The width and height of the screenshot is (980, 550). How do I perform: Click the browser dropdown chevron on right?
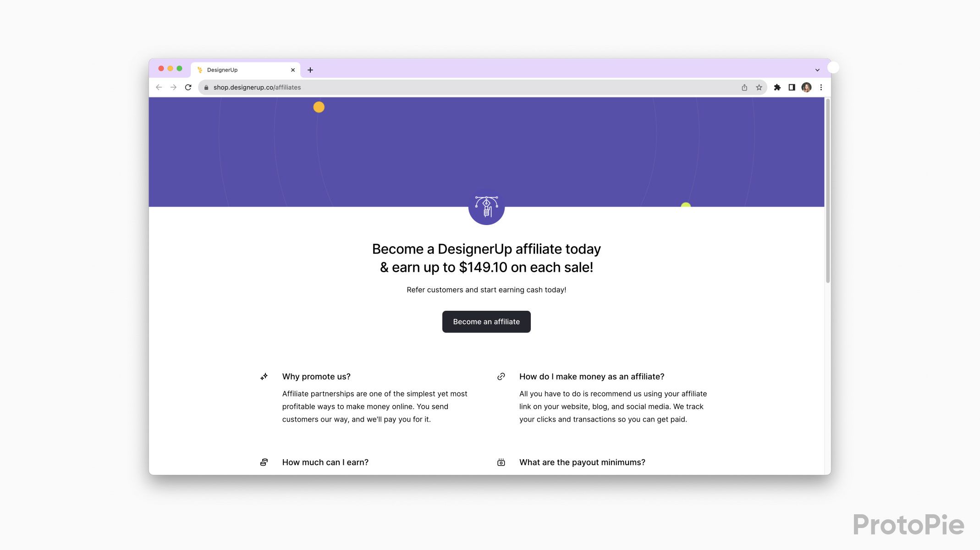tap(817, 69)
